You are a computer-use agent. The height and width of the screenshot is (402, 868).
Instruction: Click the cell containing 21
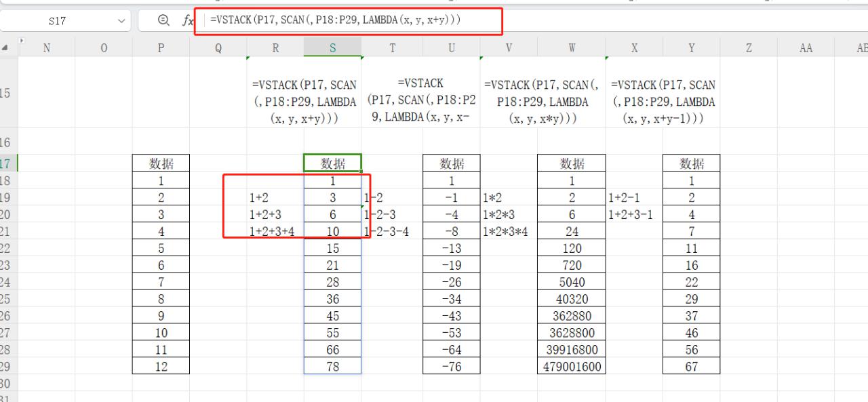(x=332, y=265)
